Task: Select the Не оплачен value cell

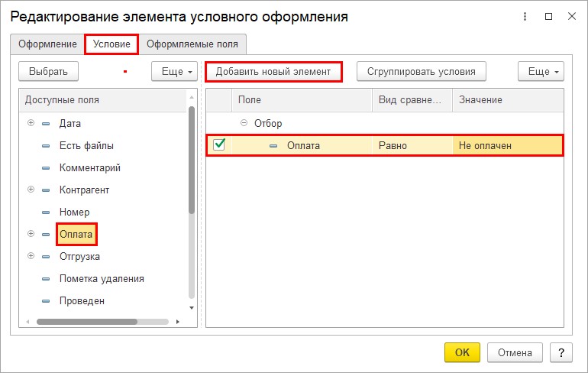Action: click(x=507, y=145)
